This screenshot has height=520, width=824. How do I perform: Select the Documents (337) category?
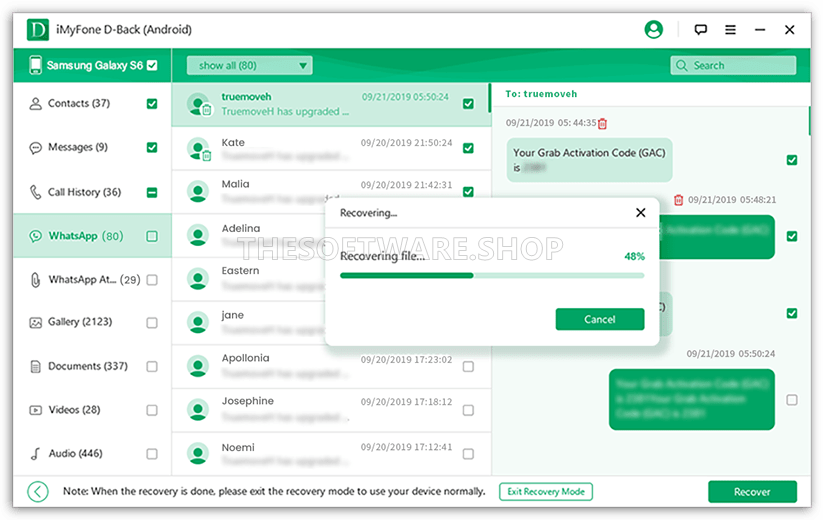click(x=88, y=366)
